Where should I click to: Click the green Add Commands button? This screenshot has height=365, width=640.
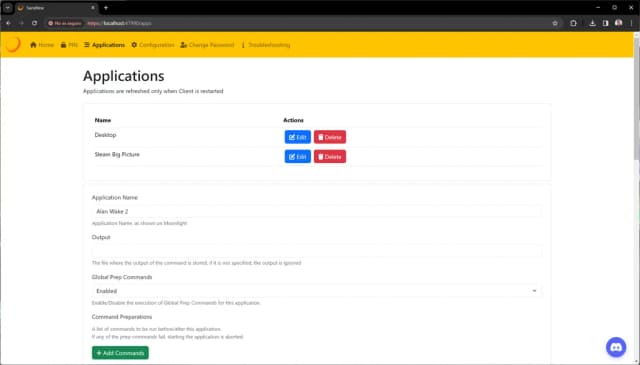[x=120, y=353]
